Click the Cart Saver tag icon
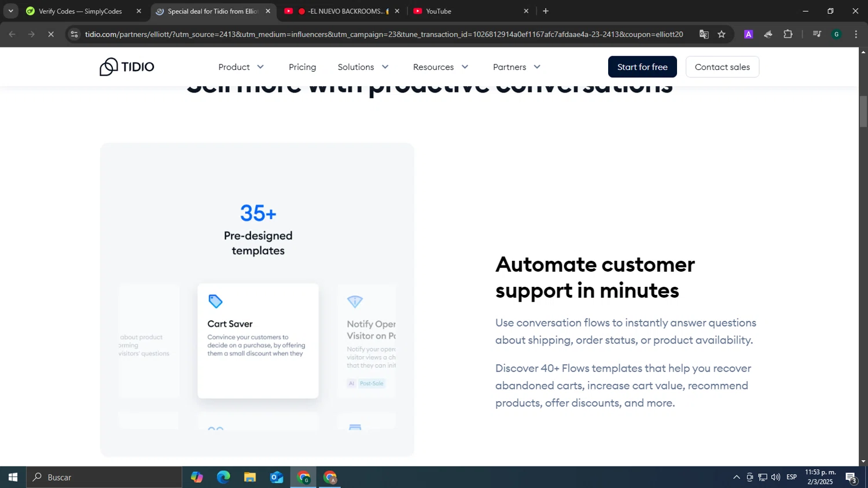 pyautogui.click(x=215, y=301)
